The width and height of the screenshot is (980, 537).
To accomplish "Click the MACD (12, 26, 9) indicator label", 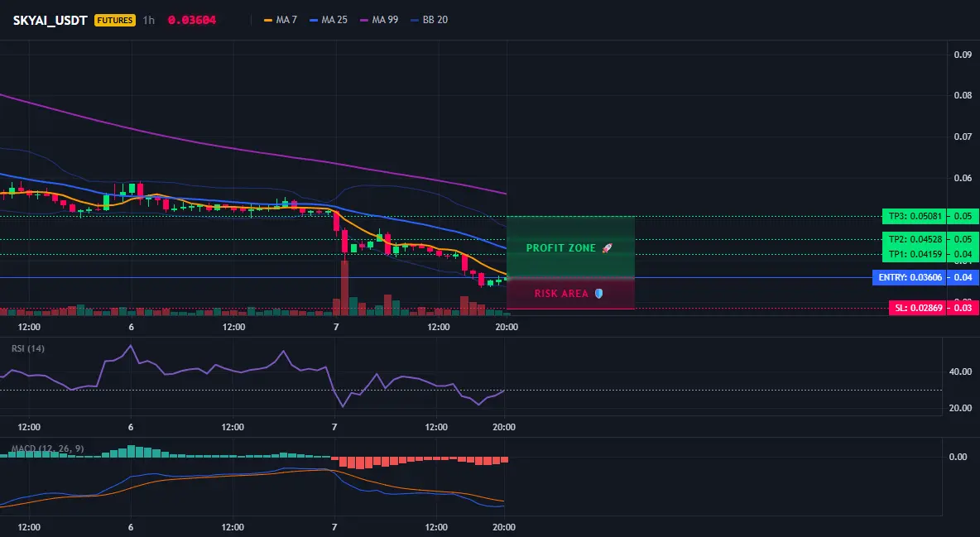I will 47,448.
